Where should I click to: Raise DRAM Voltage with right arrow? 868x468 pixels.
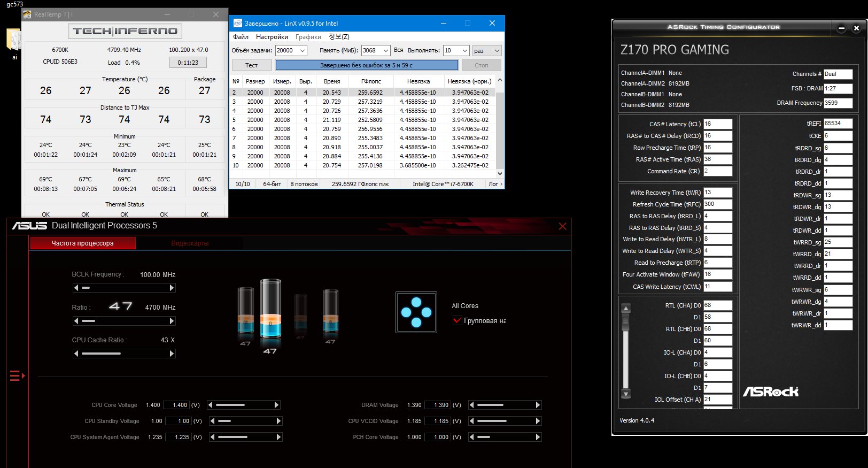(x=538, y=405)
